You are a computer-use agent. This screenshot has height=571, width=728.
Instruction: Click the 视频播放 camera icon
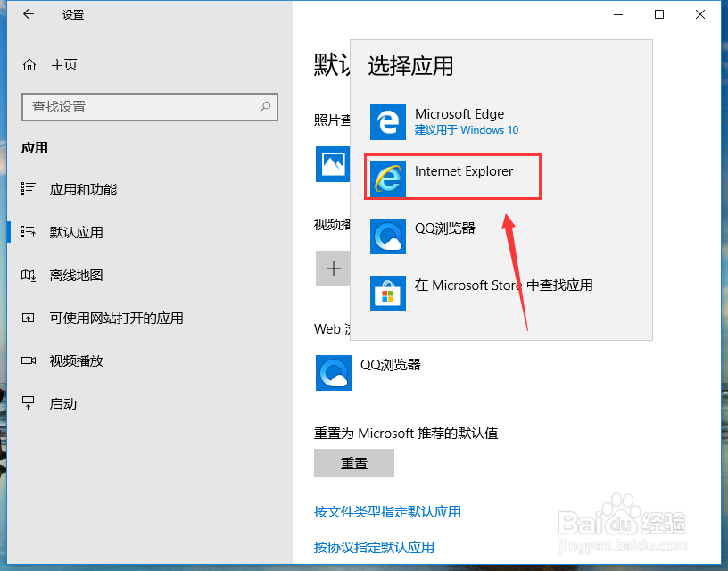(29, 360)
